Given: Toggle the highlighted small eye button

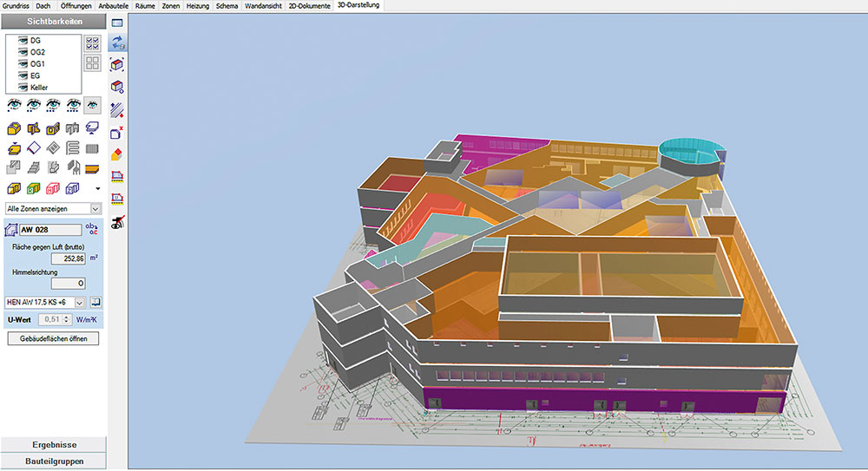Looking at the screenshot, I should click(93, 105).
